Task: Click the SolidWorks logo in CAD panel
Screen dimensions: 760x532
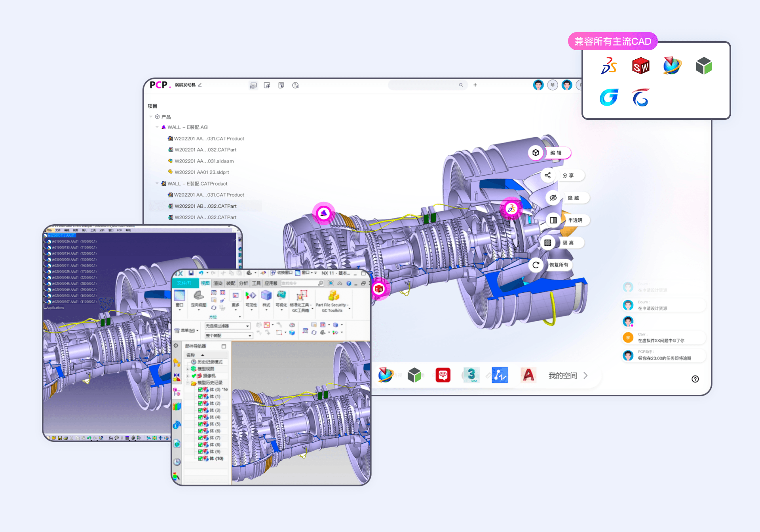Action: pos(640,66)
